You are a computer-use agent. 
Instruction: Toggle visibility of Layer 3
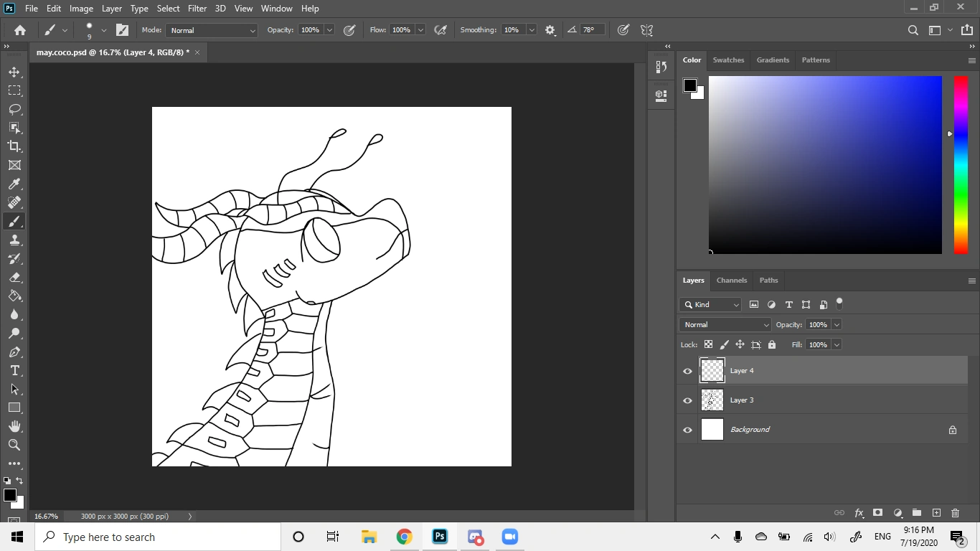point(687,400)
